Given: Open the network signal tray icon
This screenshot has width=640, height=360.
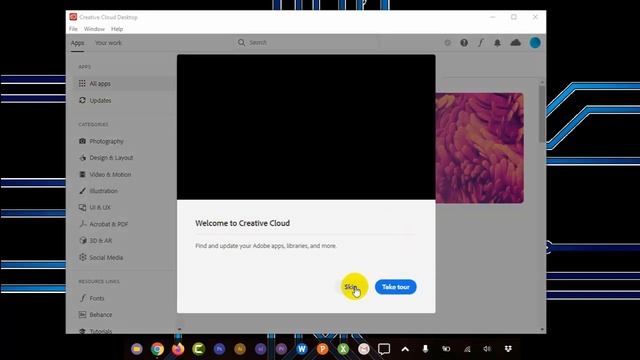Looking at the screenshot, I should pyautogui.click(x=467, y=349).
